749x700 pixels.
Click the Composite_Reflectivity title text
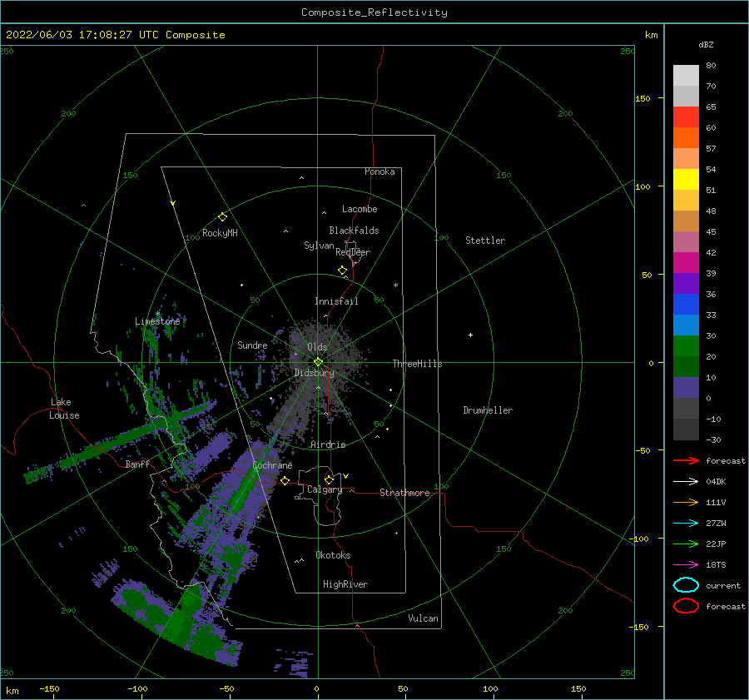[374, 12]
